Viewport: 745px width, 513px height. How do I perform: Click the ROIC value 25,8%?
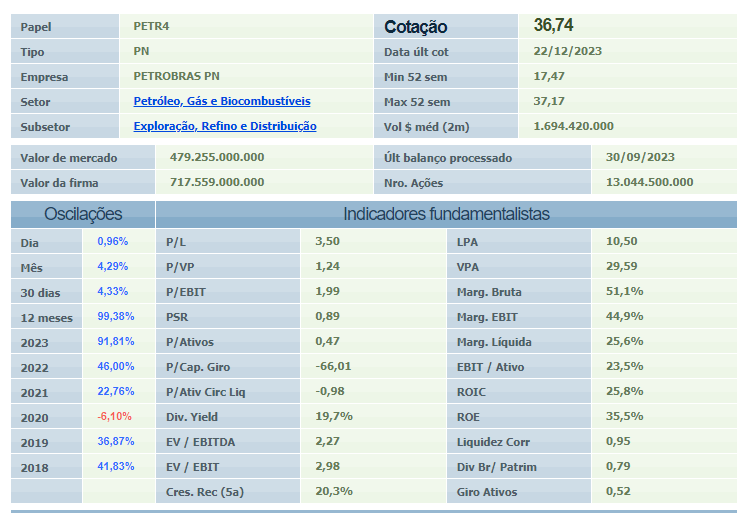(624, 391)
